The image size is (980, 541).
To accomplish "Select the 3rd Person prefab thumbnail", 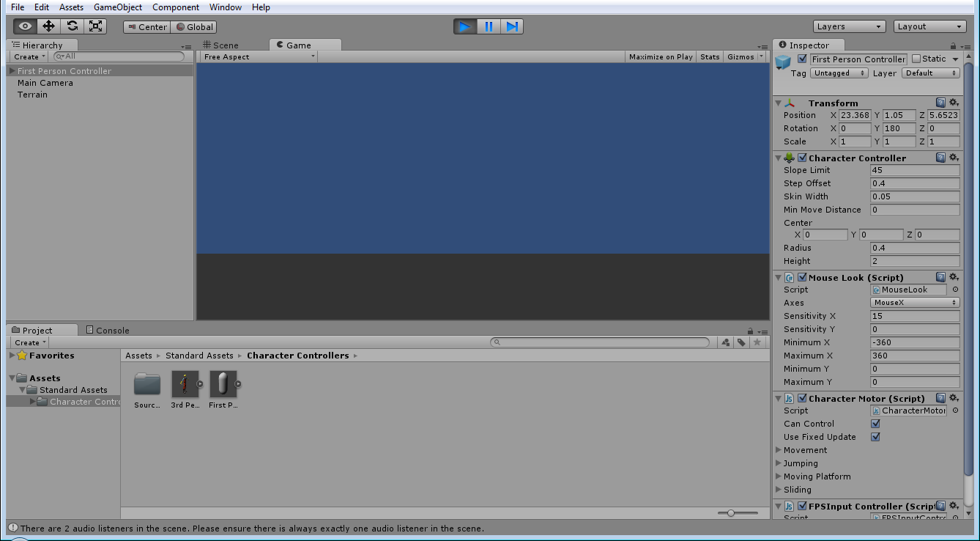I will (185, 384).
